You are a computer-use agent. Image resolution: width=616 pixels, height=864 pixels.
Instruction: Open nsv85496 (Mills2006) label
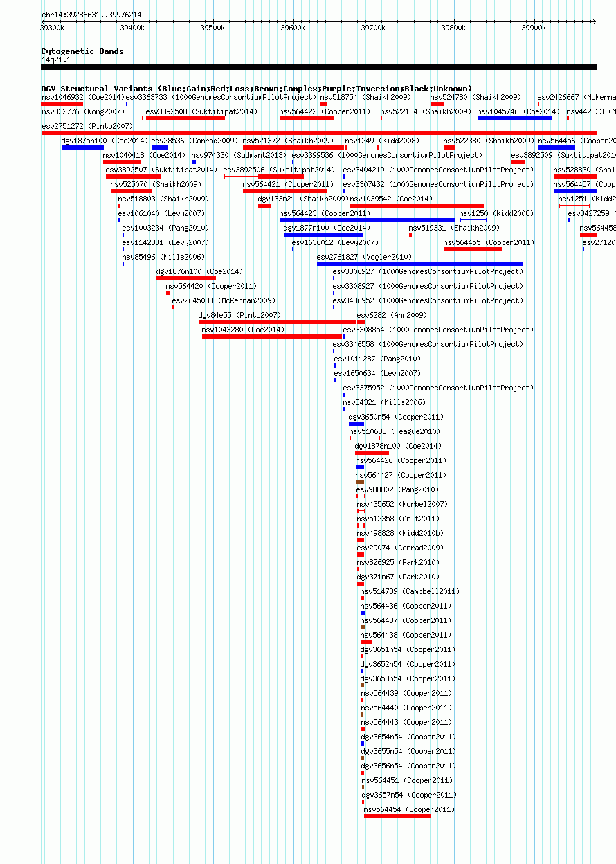pos(163,257)
